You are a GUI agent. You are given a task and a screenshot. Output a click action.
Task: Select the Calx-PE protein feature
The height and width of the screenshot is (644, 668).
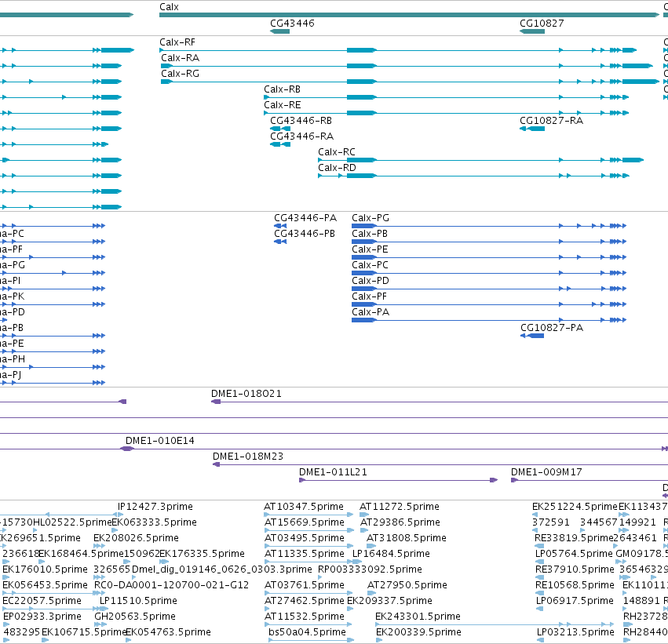coord(489,257)
